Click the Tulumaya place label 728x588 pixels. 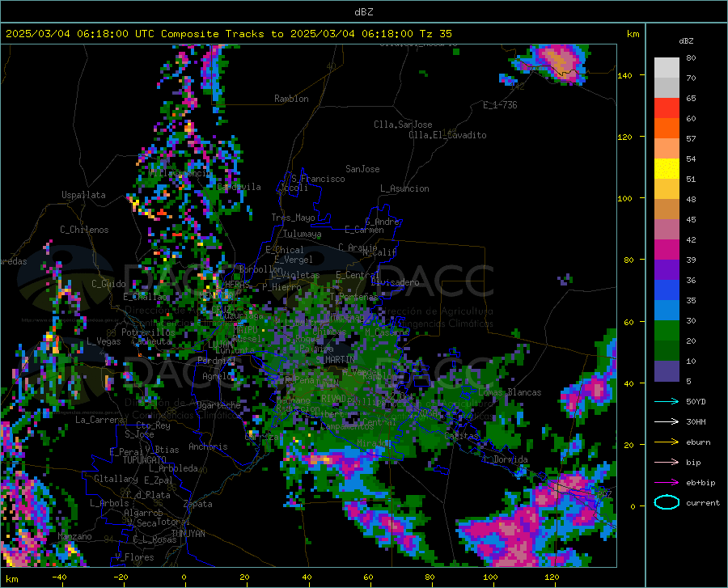click(302, 234)
